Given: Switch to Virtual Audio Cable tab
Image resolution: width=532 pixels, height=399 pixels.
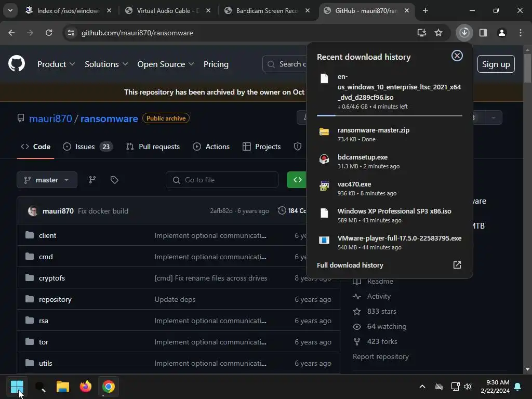Looking at the screenshot, I should coord(167,11).
